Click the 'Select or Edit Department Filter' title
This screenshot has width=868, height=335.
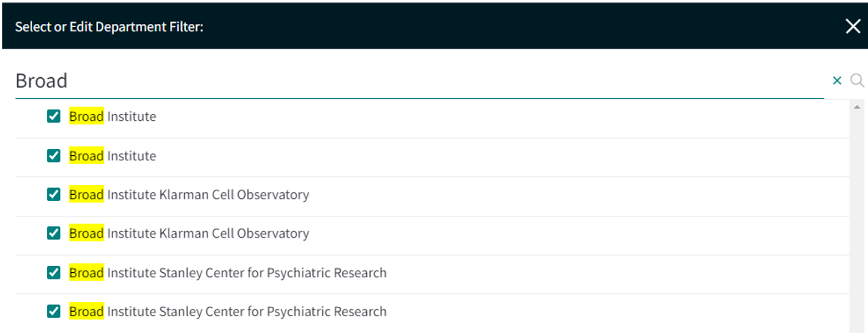point(109,26)
